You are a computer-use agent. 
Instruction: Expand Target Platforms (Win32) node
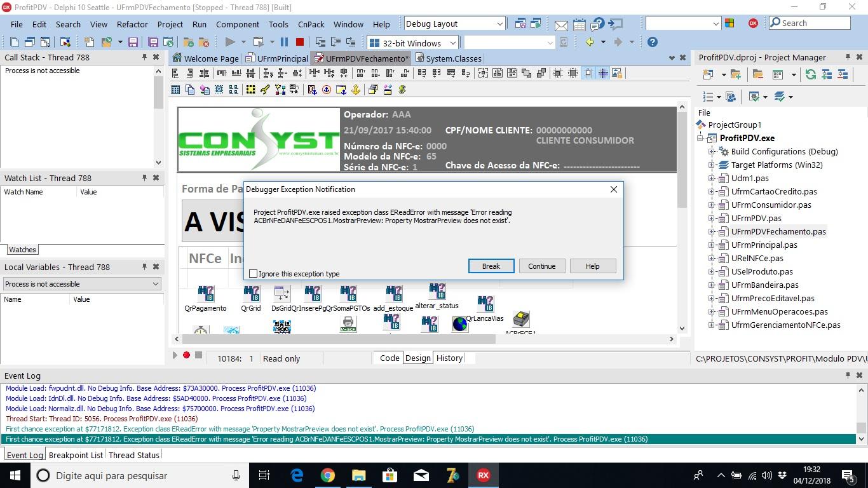712,165
